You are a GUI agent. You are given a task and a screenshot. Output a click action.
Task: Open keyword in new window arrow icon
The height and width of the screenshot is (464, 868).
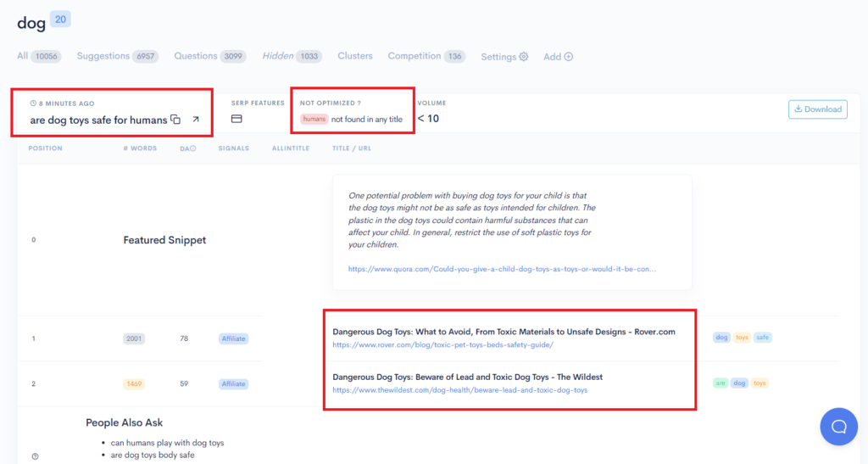coord(196,119)
